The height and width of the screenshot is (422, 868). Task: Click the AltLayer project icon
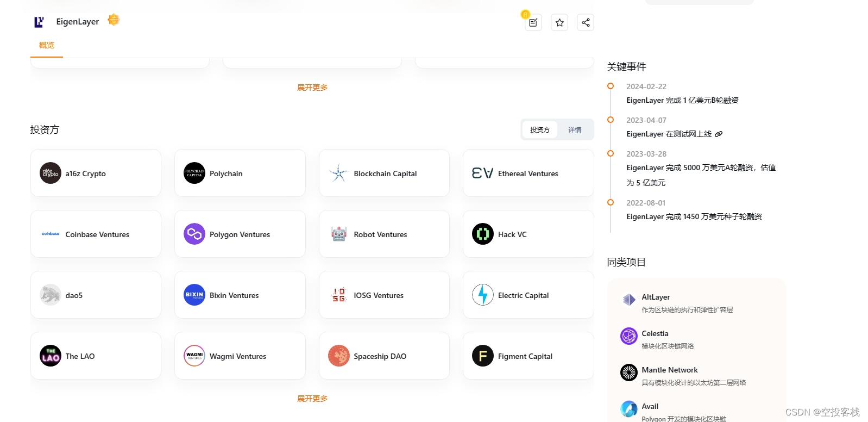click(x=629, y=300)
